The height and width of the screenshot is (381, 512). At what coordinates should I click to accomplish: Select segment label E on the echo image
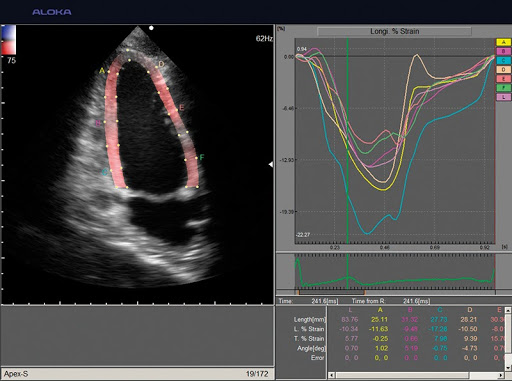click(x=182, y=107)
